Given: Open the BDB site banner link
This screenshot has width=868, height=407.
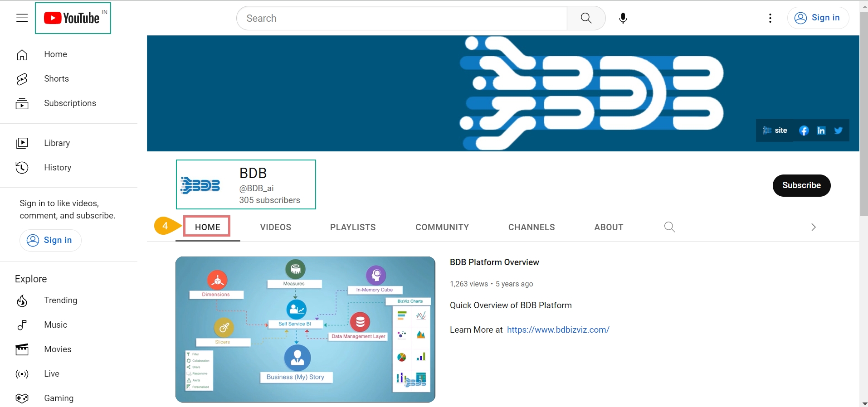Looking at the screenshot, I should point(775,131).
